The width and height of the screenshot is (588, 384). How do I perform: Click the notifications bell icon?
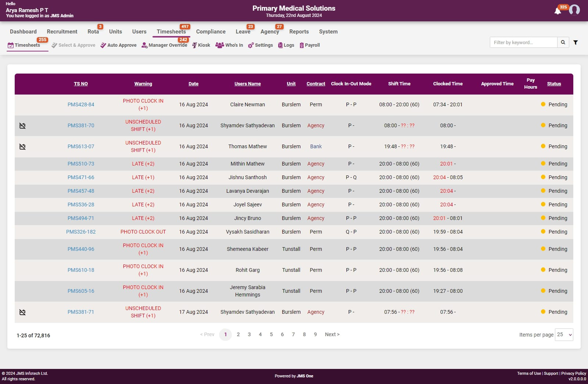click(x=557, y=11)
